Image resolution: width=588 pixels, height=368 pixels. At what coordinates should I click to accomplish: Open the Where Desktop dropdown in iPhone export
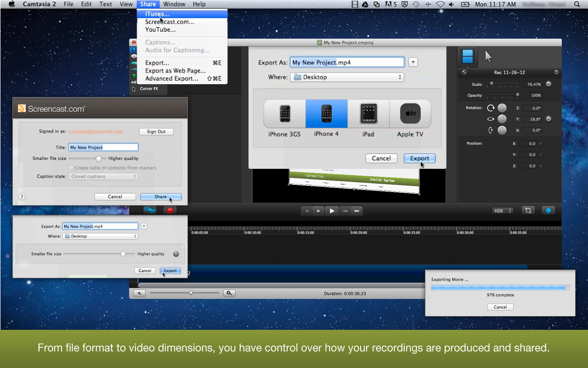[x=347, y=77]
